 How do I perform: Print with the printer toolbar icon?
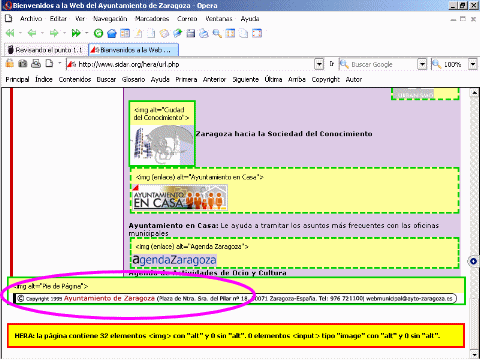[x=204, y=33]
